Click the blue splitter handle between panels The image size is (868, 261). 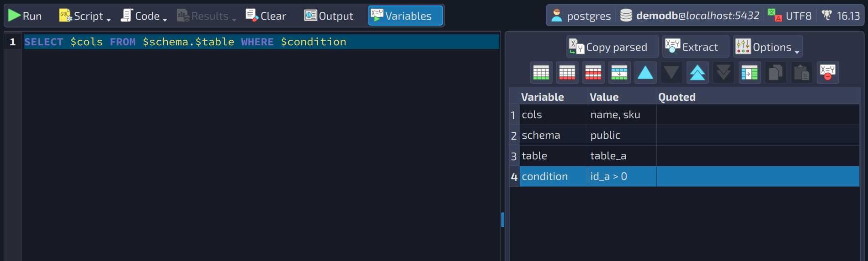coord(503,220)
